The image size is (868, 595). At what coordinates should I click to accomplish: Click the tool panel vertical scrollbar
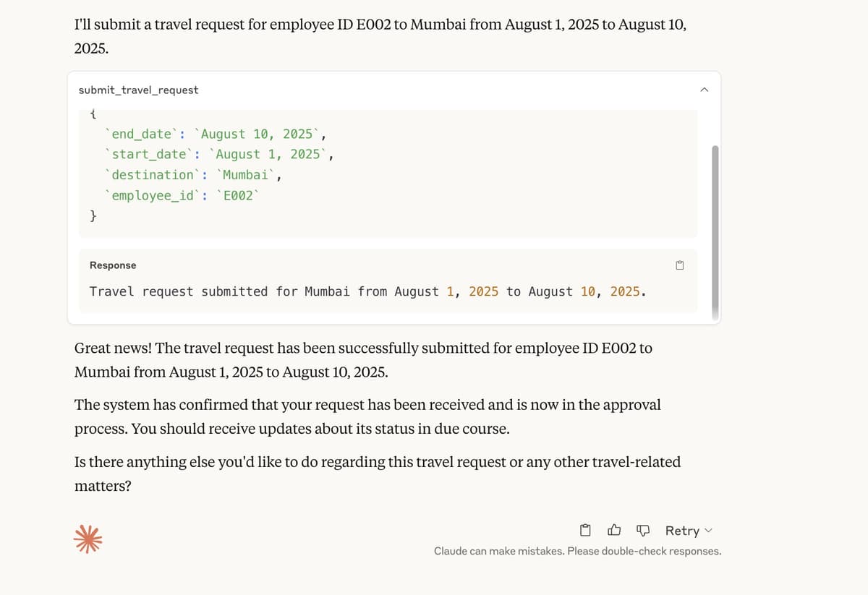pyautogui.click(x=716, y=232)
